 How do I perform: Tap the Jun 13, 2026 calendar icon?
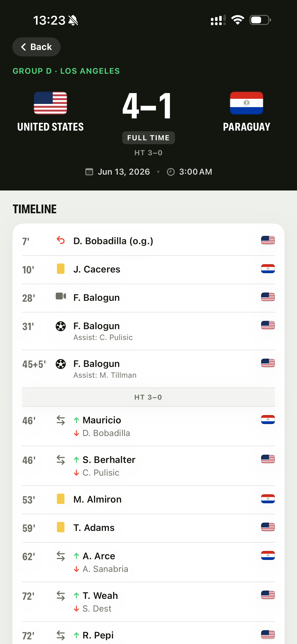pyautogui.click(x=89, y=172)
